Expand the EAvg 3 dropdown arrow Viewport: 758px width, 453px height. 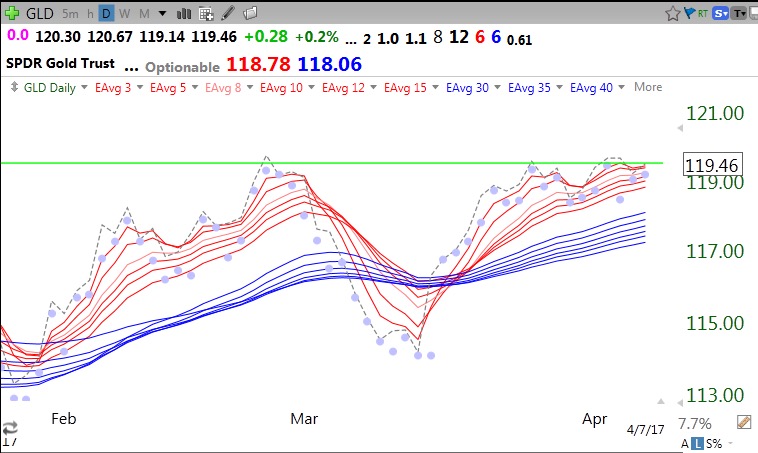(x=140, y=88)
